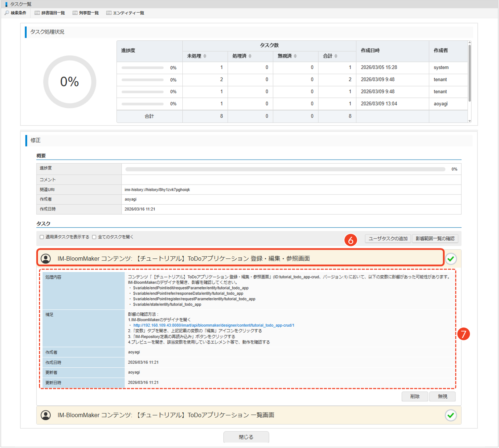This screenshot has height=448, width=499.
Task: Open the BloomMaker designer URL link
Action: click(x=214, y=325)
